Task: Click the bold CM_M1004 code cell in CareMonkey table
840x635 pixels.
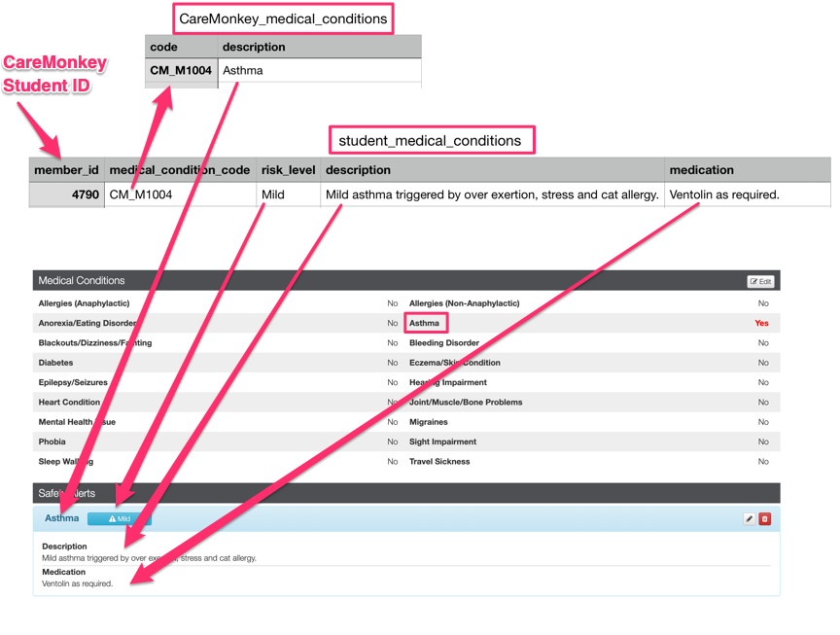Action: [x=181, y=70]
